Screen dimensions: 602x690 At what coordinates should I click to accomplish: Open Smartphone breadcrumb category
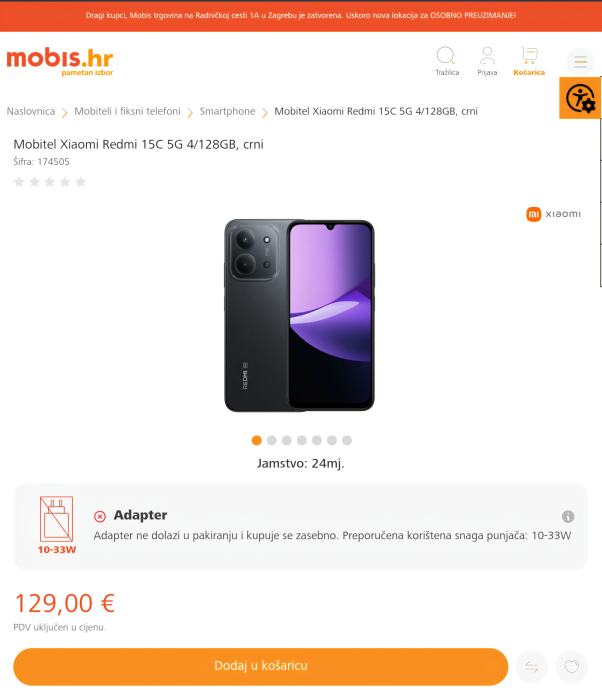pyautogui.click(x=227, y=111)
